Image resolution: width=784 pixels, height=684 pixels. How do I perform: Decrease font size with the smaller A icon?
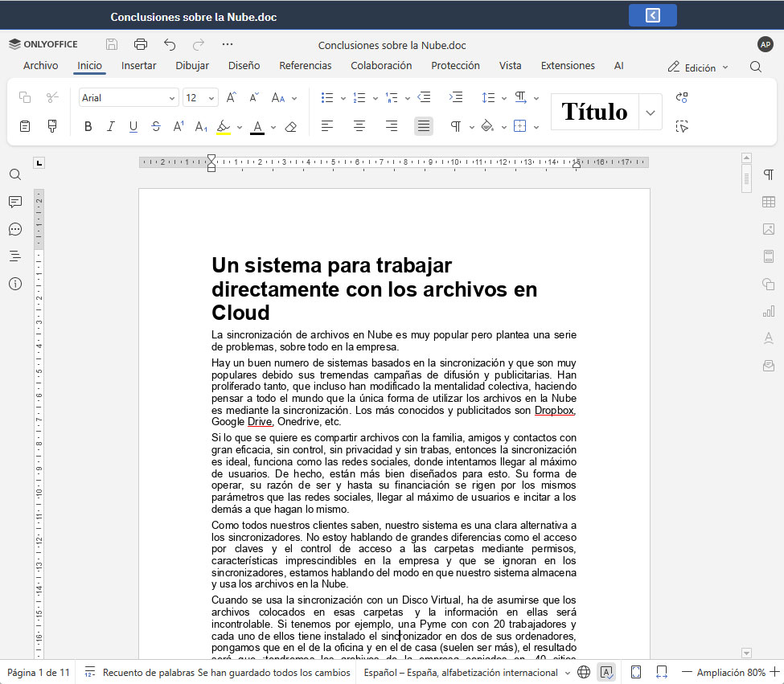(254, 97)
